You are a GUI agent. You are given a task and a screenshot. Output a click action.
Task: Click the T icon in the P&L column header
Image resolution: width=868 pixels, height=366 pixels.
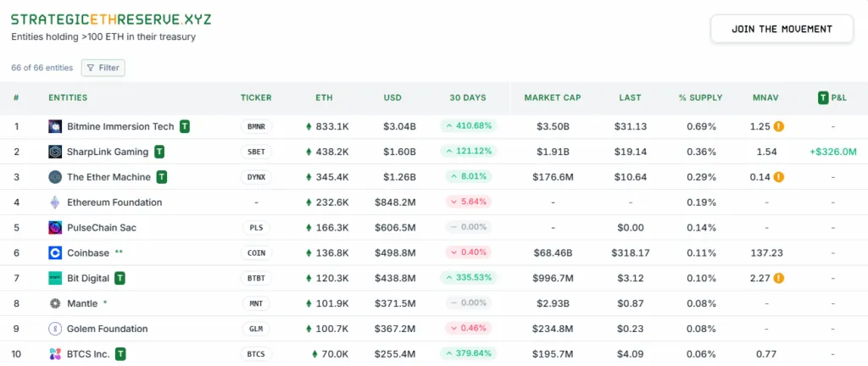[823, 98]
